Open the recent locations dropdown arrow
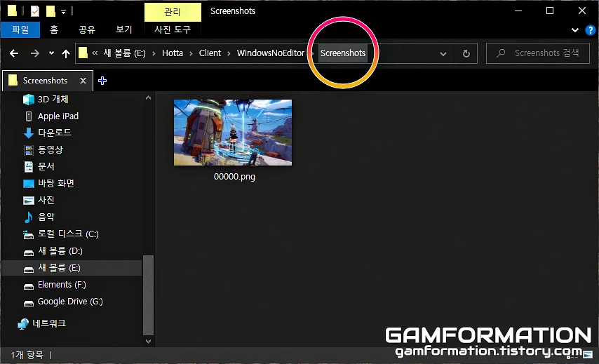Screen dimensions: 599x364 point(51,53)
